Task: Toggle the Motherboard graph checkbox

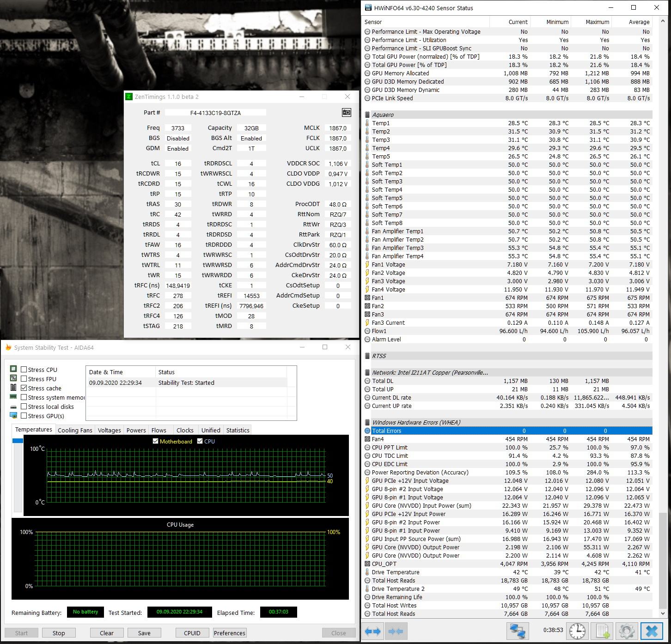Action: [156, 441]
